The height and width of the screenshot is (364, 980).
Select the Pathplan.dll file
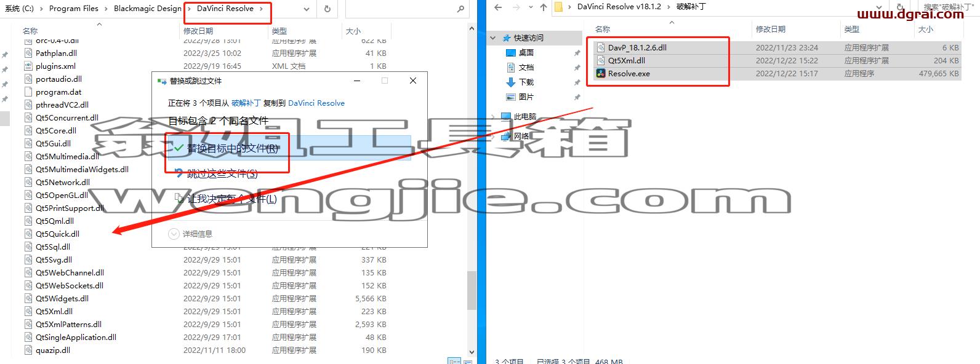click(x=56, y=53)
